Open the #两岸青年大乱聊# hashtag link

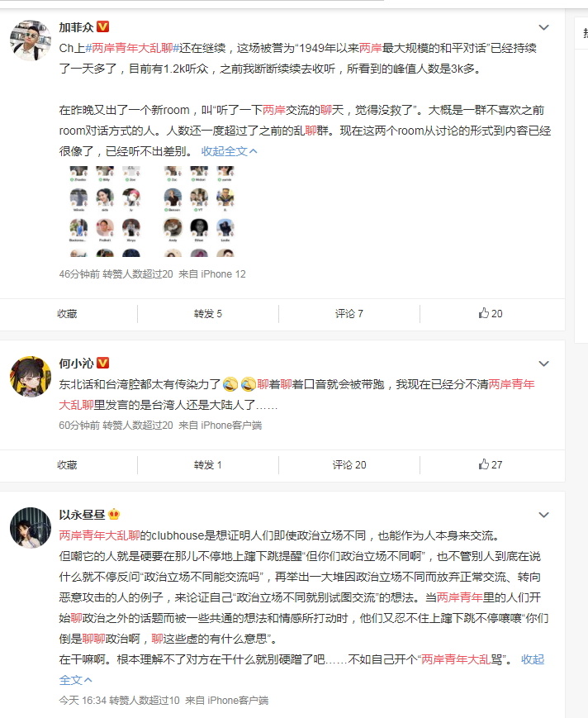[x=132, y=48]
